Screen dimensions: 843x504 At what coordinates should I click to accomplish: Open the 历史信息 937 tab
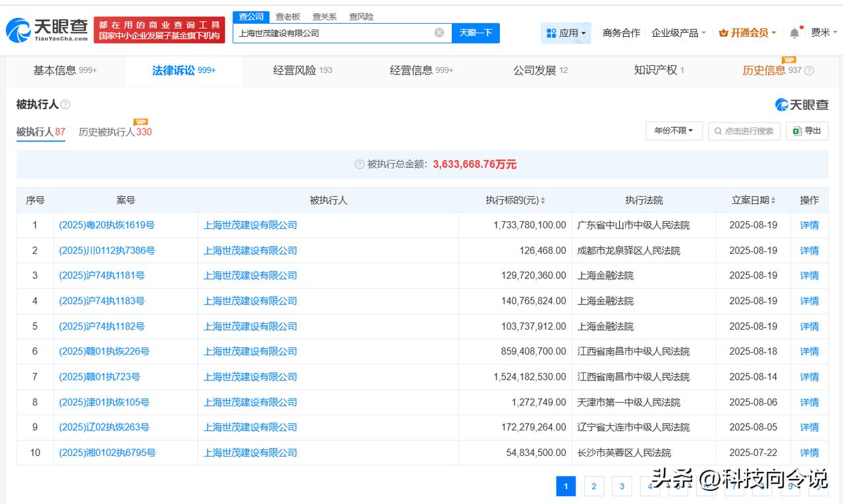(773, 70)
